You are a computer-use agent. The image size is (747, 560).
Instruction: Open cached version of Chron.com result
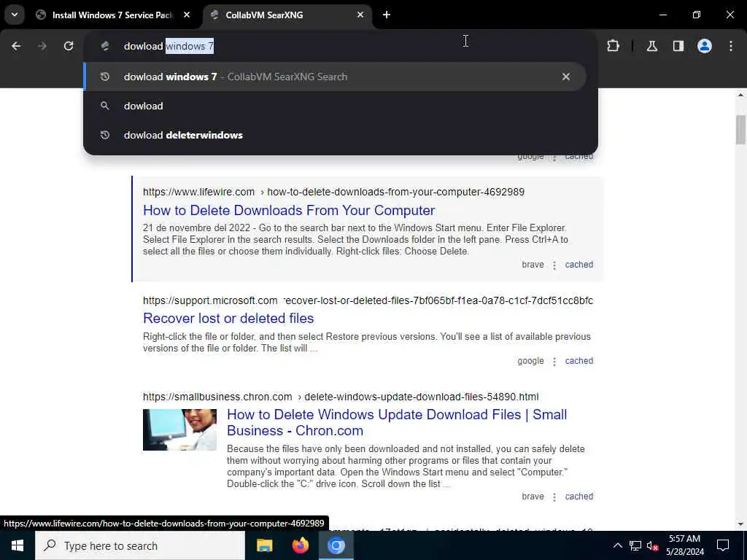[x=578, y=497]
